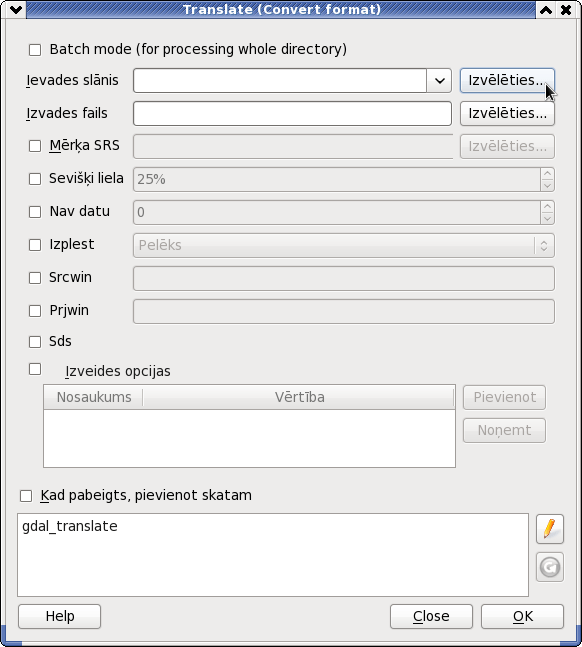Viewport: 582px width, 647px height.
Task: Expand the Ievades slānis dropdown arrow
Action: point(440,80)
